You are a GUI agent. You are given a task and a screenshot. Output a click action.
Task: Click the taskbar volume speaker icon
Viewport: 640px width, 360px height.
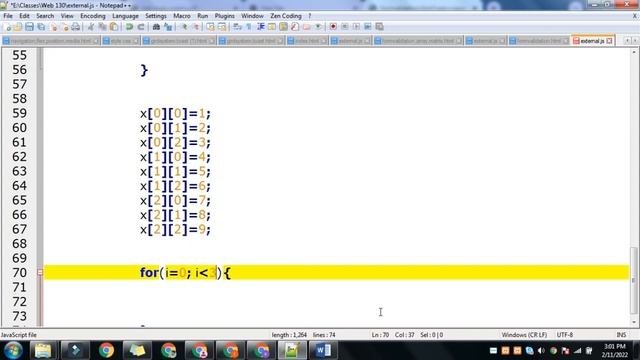[542, 351]
